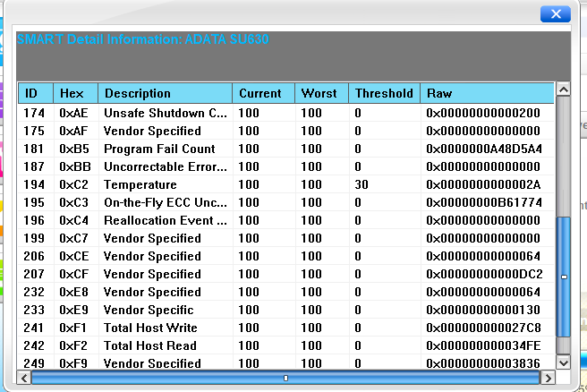Click raw value 0x000000000027C8

(483, 328)
